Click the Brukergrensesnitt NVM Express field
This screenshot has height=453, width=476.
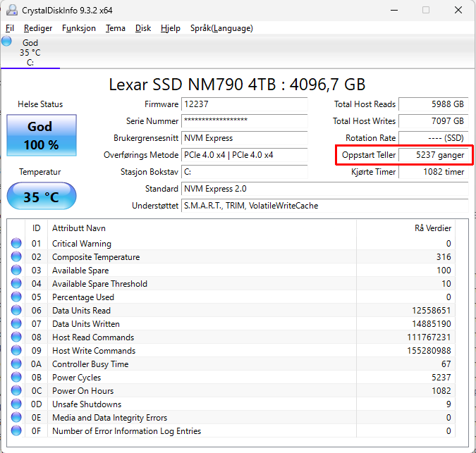tap(245, 138)
